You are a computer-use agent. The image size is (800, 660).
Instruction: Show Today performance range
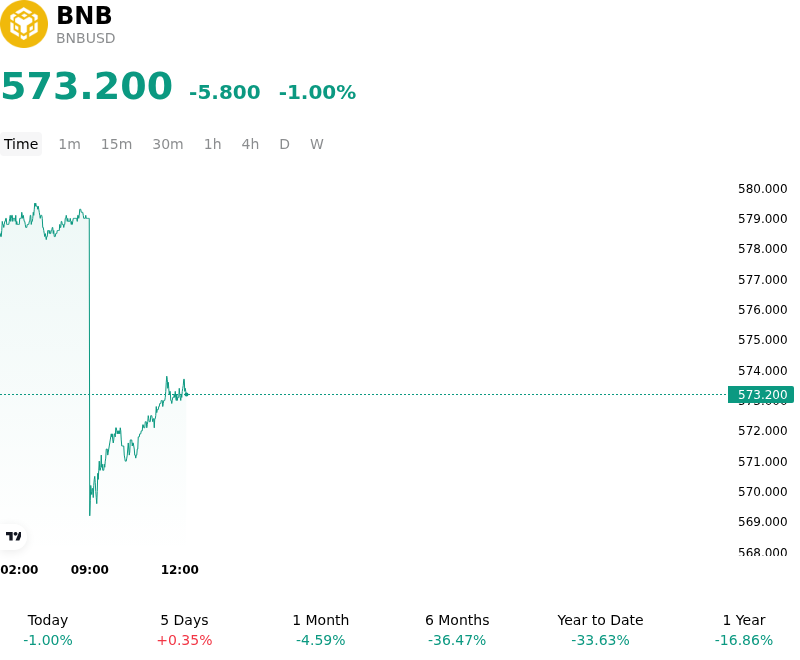pos(48,630)
